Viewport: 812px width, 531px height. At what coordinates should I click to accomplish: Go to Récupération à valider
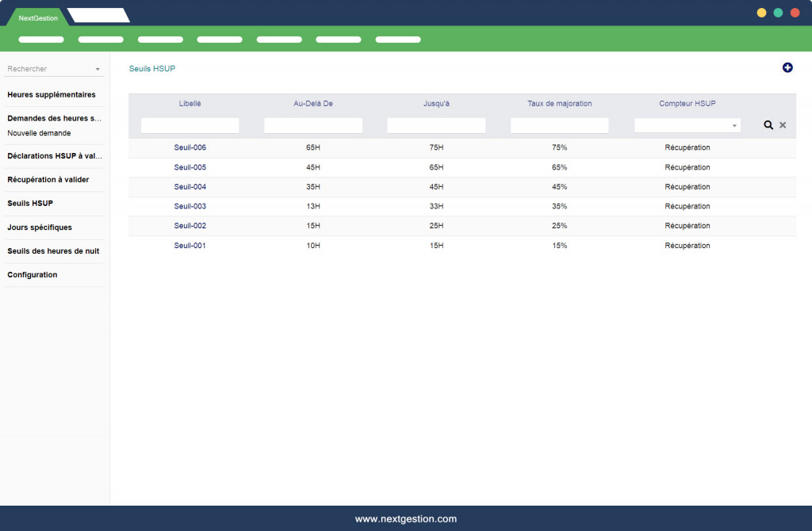pos(48,180)
